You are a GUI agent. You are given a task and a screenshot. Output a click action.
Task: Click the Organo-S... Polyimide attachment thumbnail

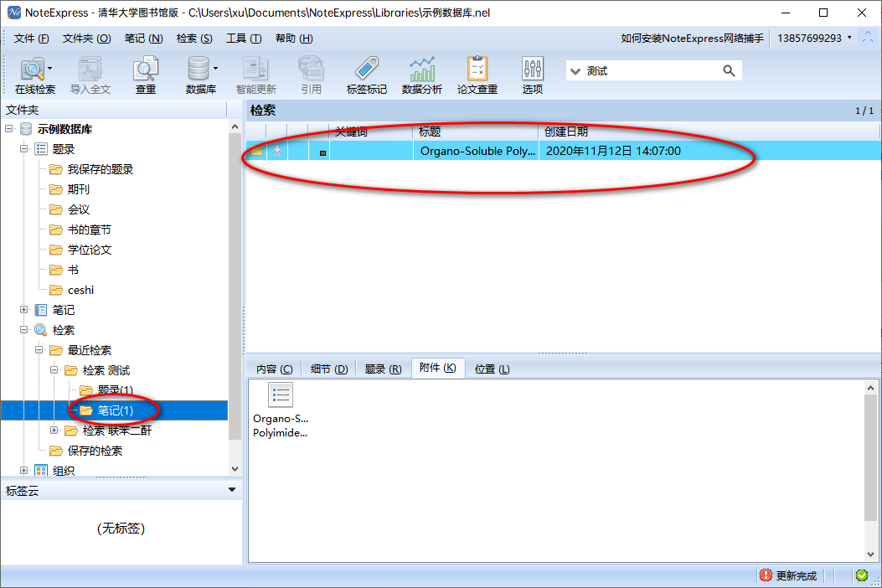280,410
